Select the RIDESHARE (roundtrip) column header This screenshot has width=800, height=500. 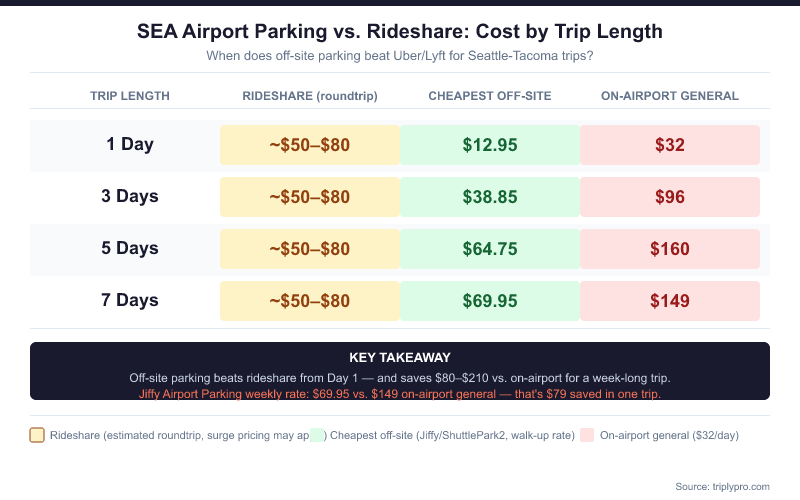[x=310, y=96]
